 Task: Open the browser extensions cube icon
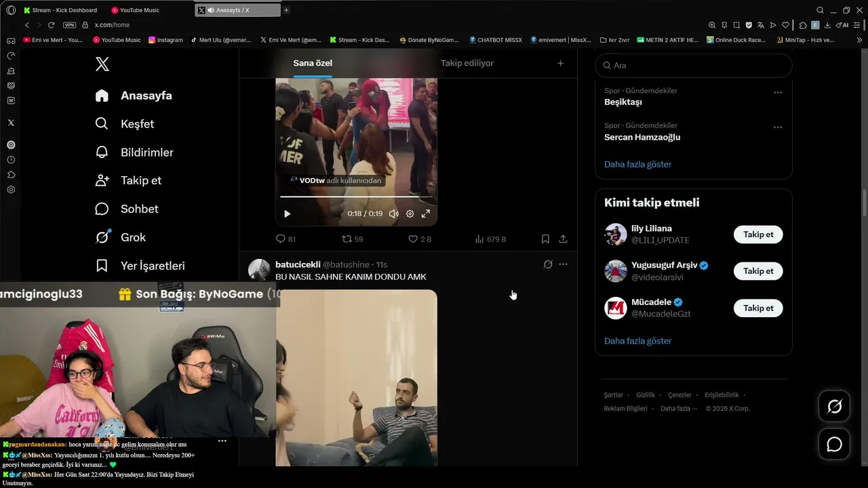803,25
